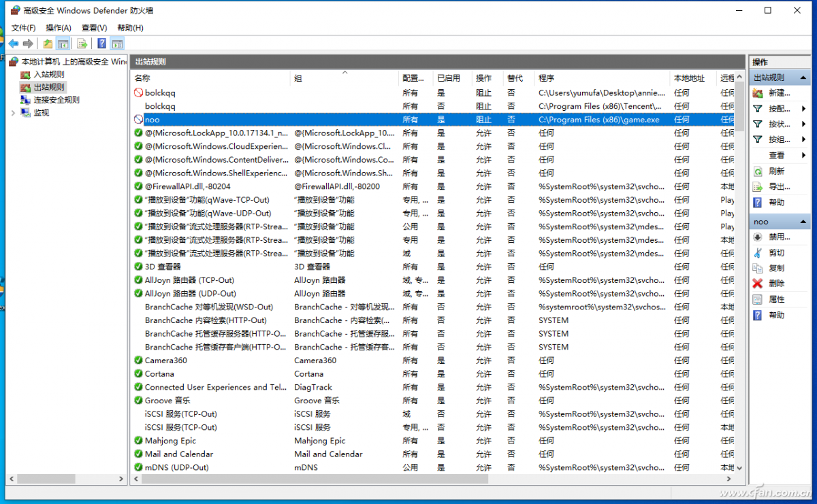This screenshot has height=504, width=817.
Task: Click the green check icon beside Camera360 rule
Action: 138,360
